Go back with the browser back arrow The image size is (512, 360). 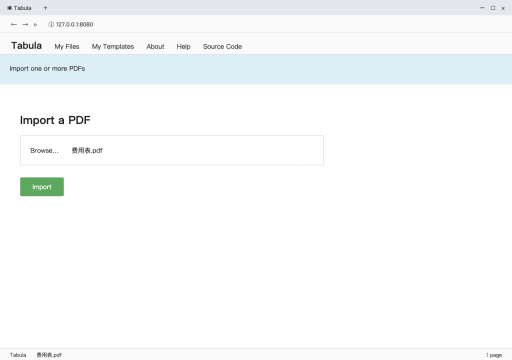(x=14, y=24)
